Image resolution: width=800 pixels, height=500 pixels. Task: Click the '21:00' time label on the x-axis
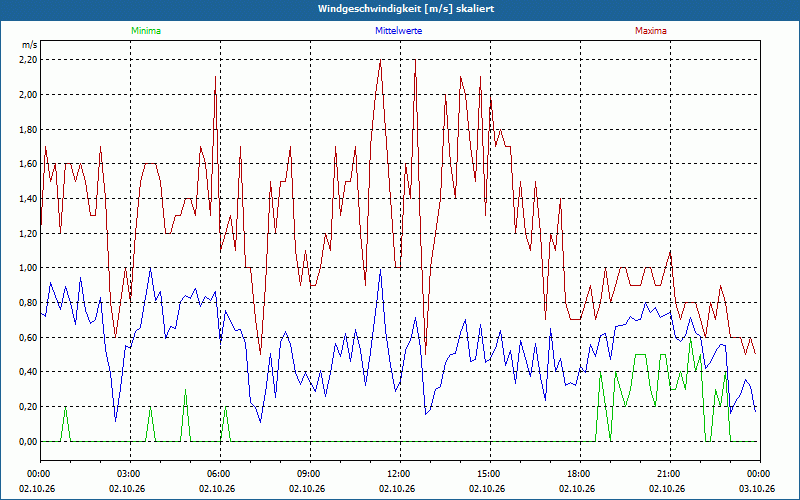(670, 474)
